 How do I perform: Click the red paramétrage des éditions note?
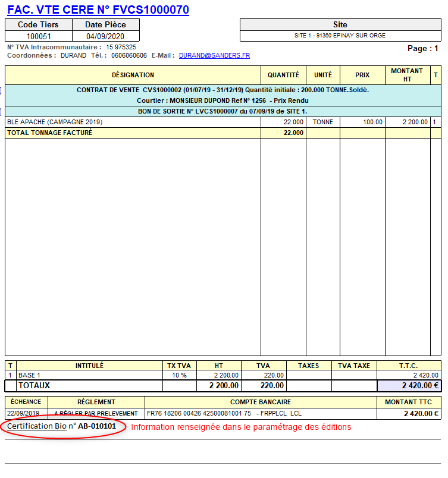pos(241,427)
